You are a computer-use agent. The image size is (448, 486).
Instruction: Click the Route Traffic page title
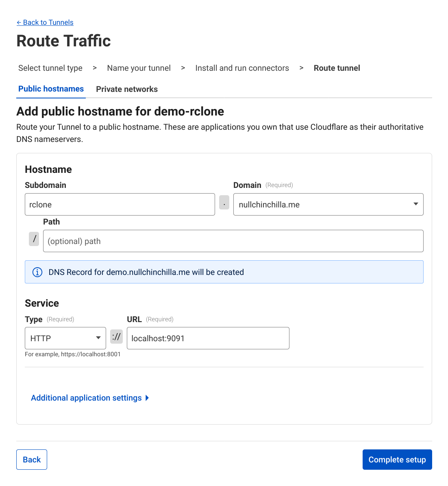[63, 41]
